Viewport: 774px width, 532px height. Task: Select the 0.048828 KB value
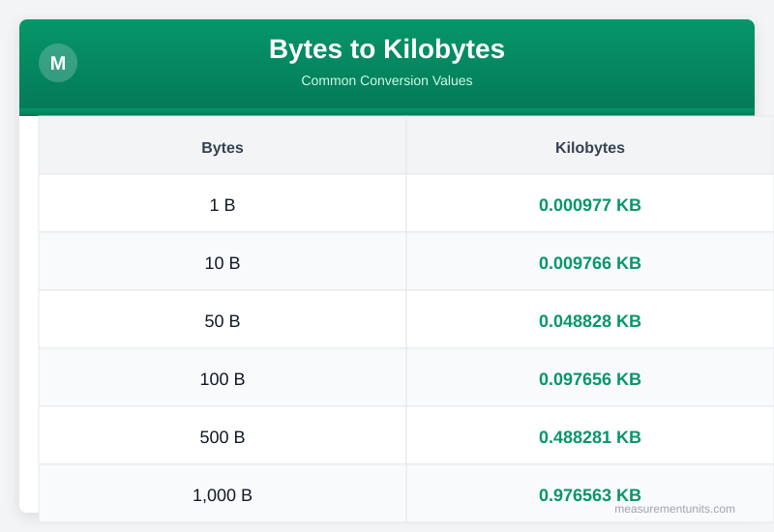(x=590, y=321)
